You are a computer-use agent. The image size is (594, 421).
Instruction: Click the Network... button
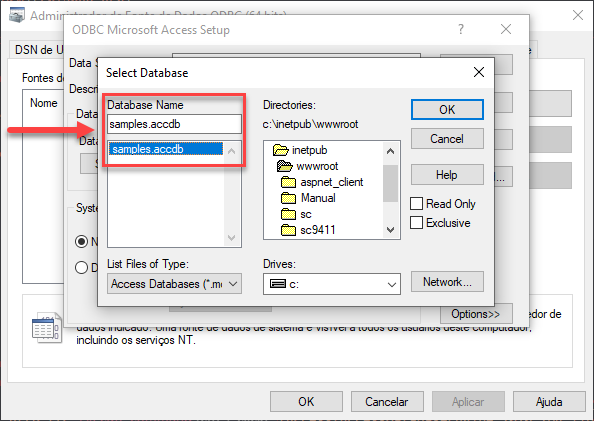(447, 282)
